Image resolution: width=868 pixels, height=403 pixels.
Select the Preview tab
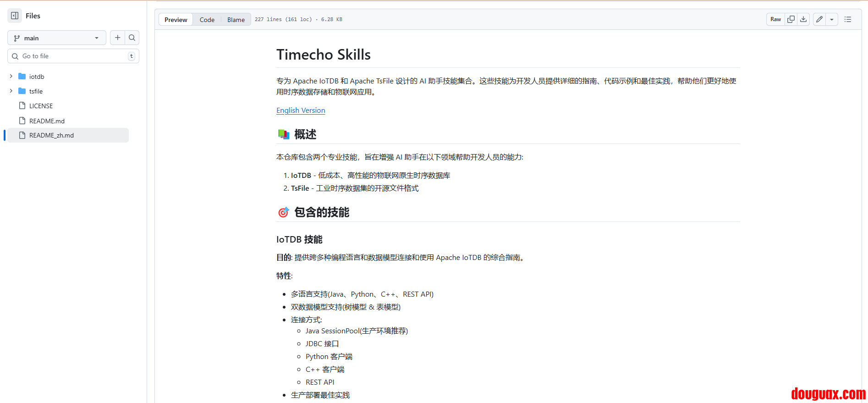tap(176, 20)
